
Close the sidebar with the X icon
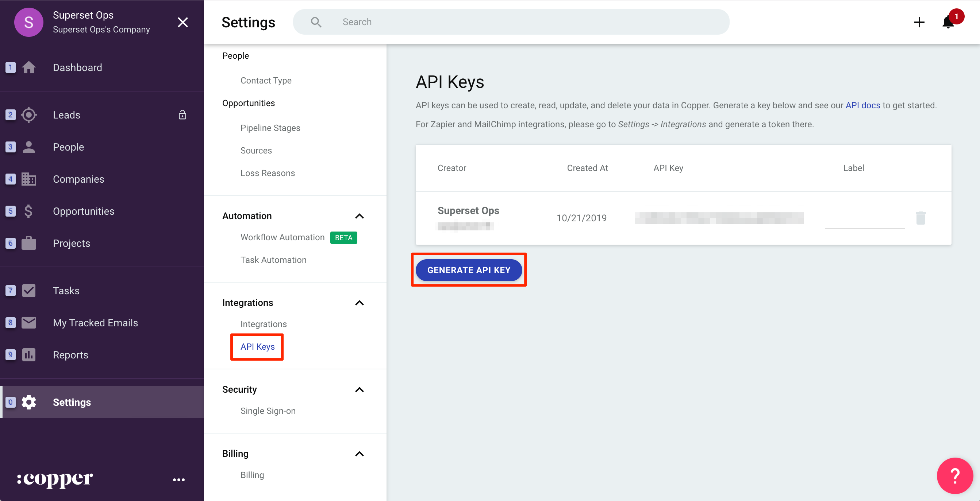point(182,23)
